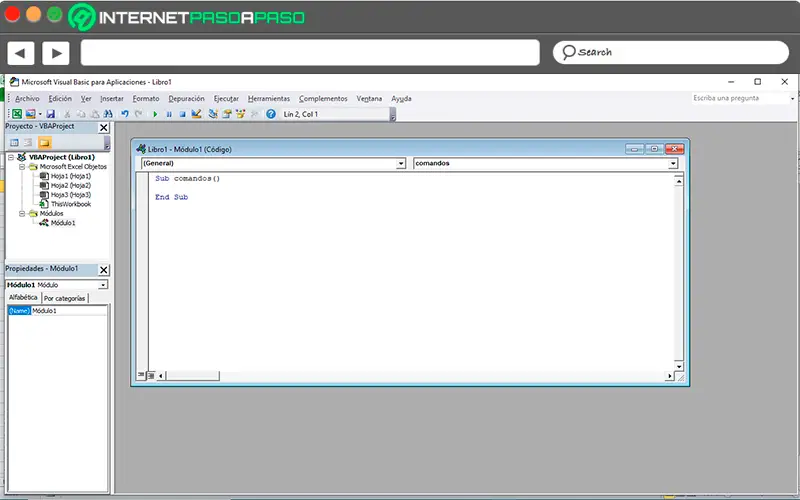This screenshot has width=800, height=500.
Task: Click the Cut scissors icon
Action: tap(67, 114)
